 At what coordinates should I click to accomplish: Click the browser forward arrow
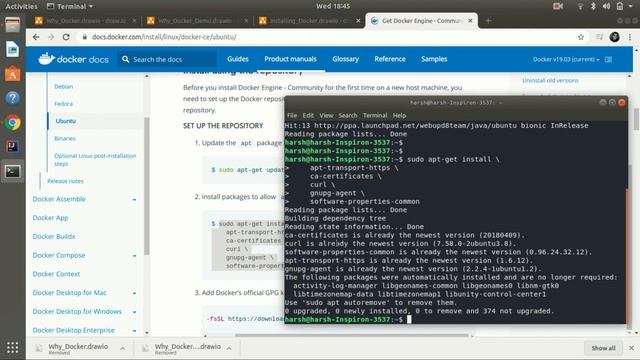pos(51,37)
